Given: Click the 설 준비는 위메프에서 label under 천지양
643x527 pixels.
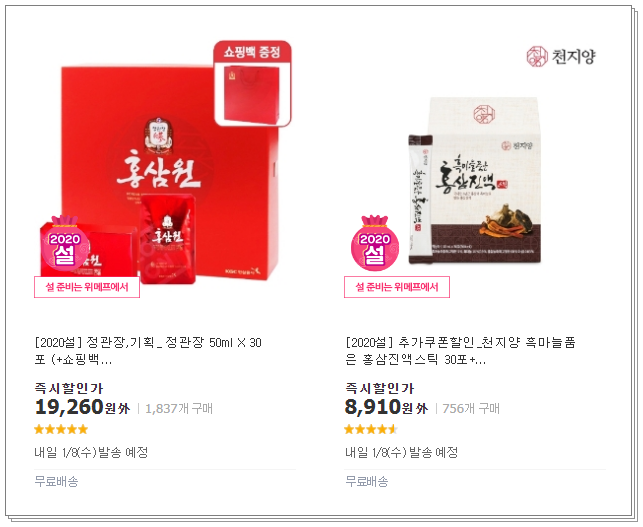Looking at the screenshot, I should (x=397, y=287).
